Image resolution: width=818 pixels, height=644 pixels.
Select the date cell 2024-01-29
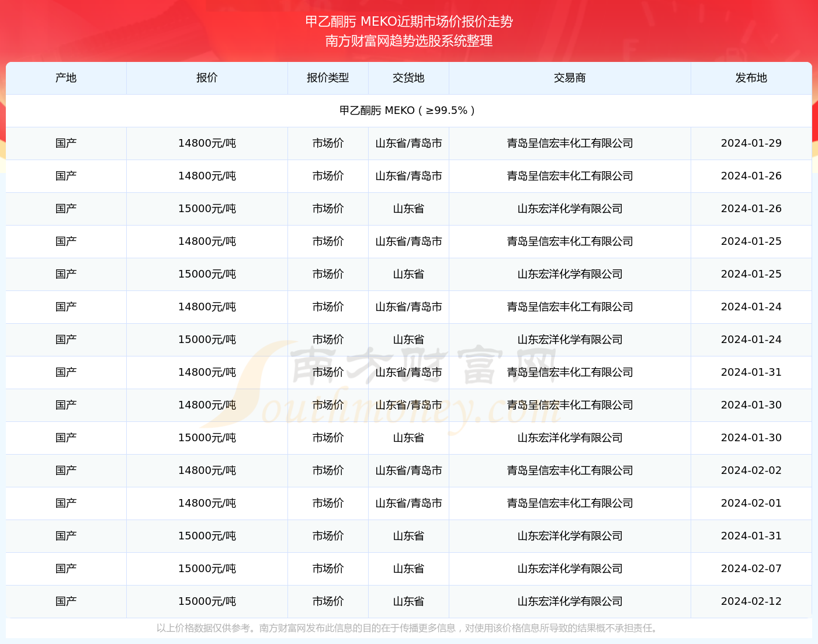[x=751, y=143]
